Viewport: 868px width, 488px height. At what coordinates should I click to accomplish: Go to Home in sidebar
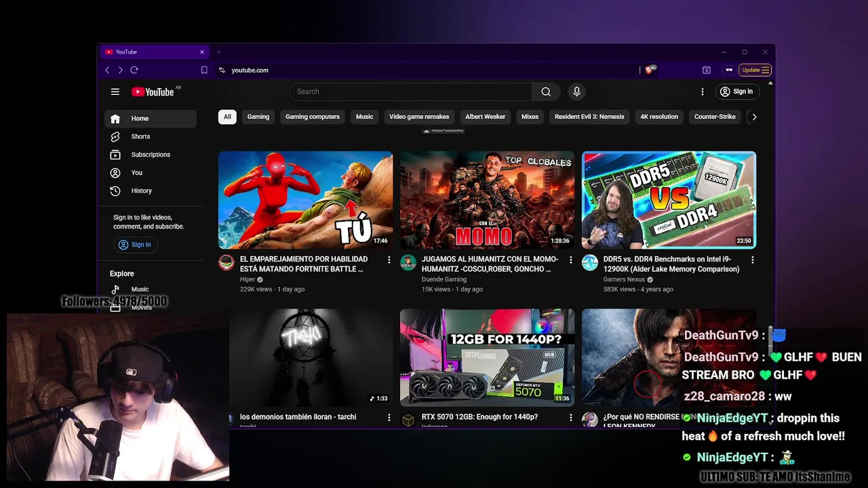151,119
